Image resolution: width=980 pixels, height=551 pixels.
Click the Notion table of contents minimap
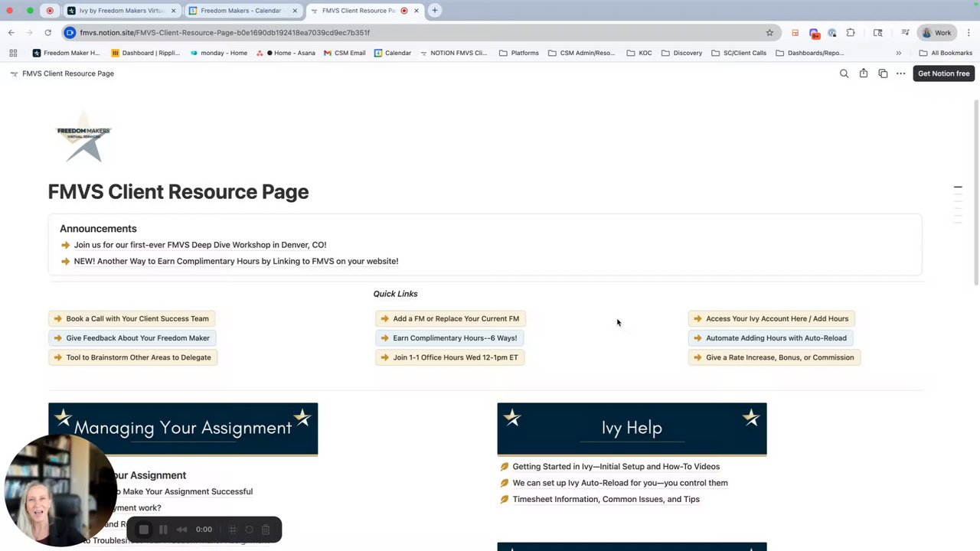[958, 204]
